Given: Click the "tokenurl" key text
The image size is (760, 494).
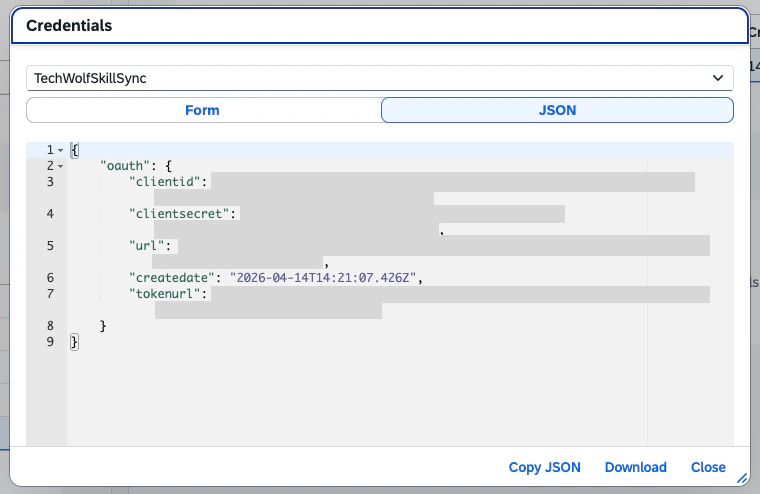Looking at the screenshot, I should [x=165, y=294].
